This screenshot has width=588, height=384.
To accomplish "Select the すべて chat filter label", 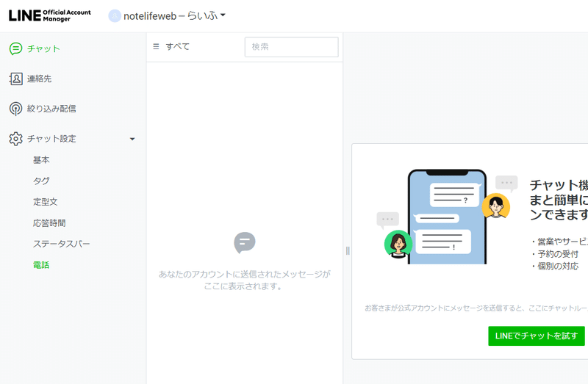I will tap(178, 46).
